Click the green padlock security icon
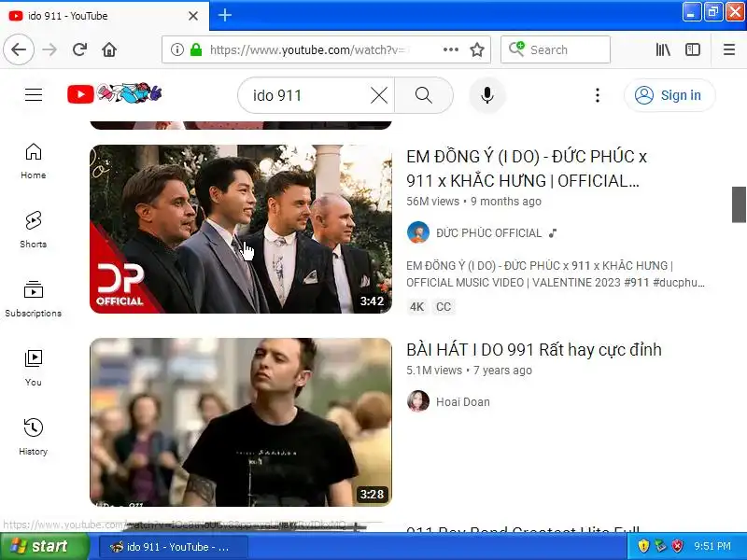 pos(196,49)
